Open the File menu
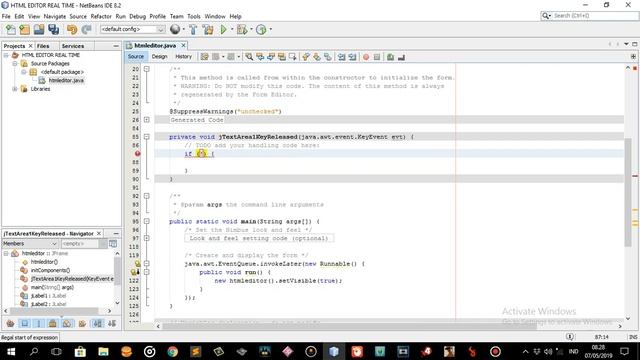The width and height of the screenshot is (640, 360). click(x=6, y=16)
